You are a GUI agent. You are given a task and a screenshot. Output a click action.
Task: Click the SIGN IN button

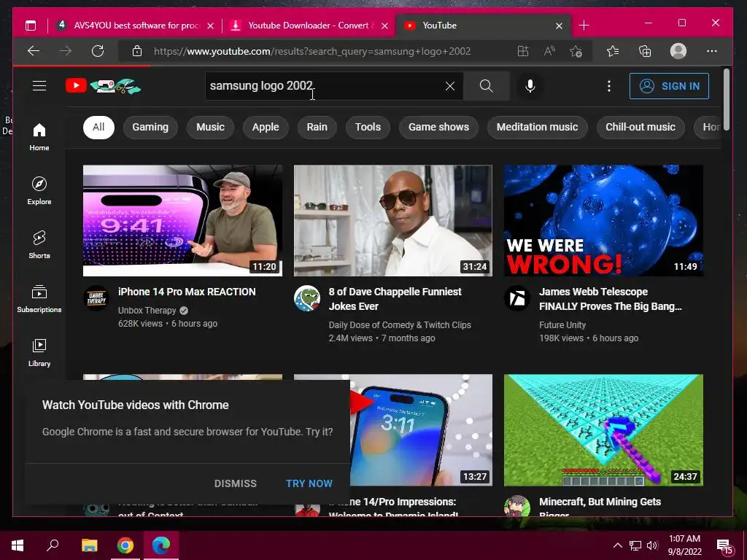(x=669, y=86)
